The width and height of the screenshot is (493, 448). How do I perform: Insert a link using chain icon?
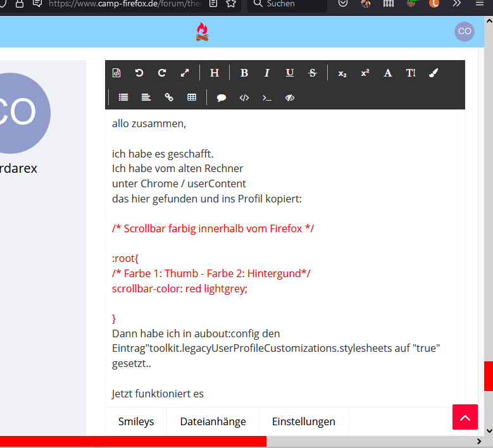(169, 97)
